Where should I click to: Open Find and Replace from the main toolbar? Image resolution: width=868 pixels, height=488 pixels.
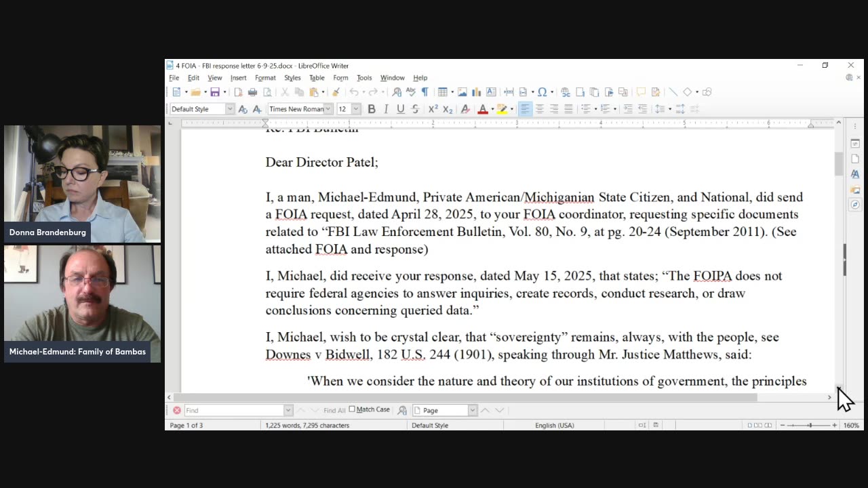coord(397,92)
